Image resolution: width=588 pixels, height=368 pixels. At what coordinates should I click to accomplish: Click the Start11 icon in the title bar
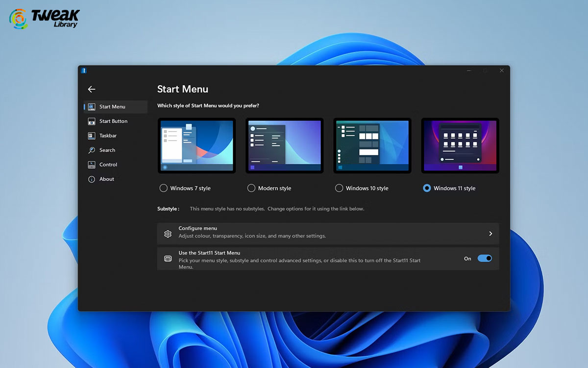[84, 70]
